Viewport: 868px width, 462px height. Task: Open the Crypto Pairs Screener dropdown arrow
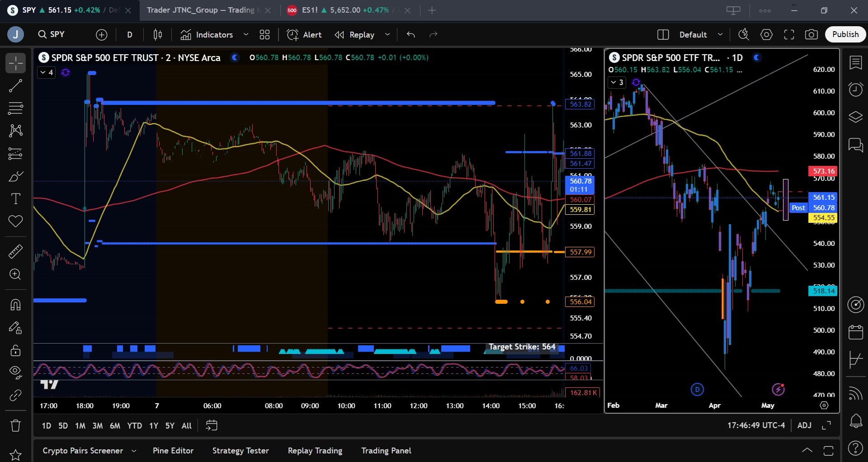134,451
